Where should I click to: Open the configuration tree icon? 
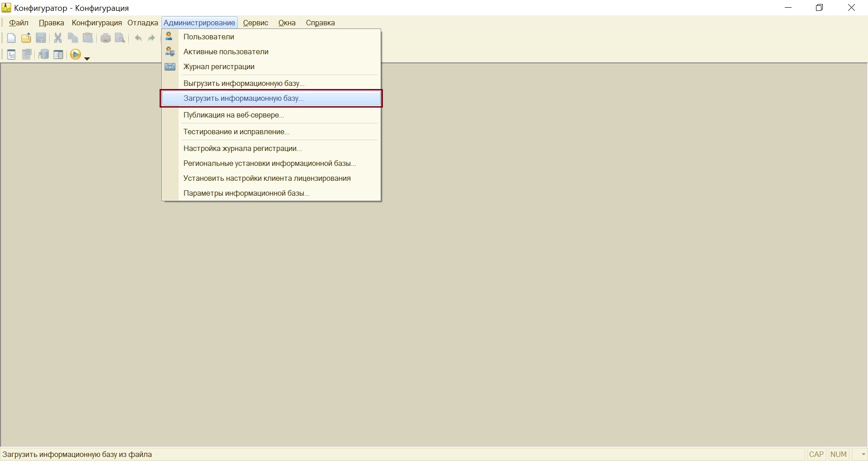pyautogui.click(x=11, y=55)
